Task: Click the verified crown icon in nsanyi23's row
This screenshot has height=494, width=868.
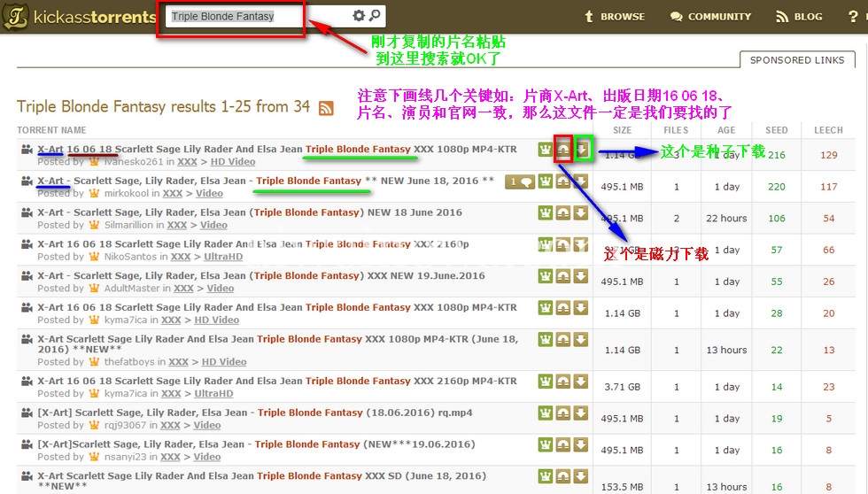Action: (x=546, y=444)
